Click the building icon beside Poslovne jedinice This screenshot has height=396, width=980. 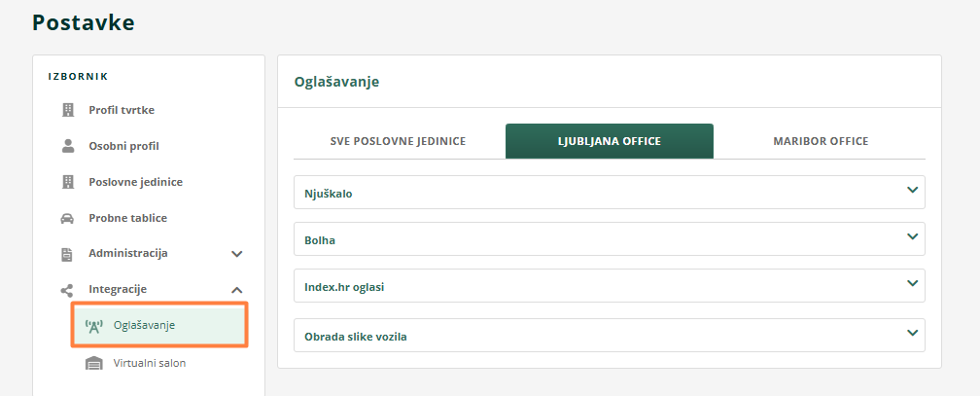[68, 182]
